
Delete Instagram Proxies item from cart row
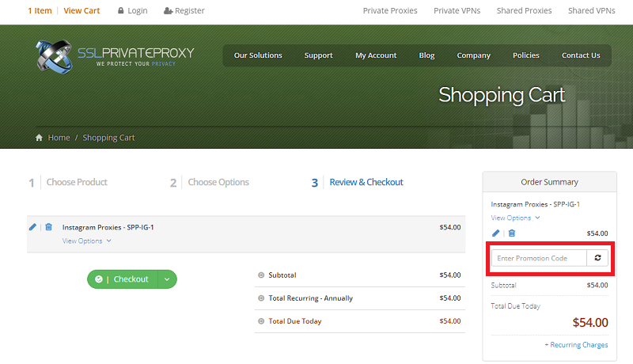[x=48, y=227]
